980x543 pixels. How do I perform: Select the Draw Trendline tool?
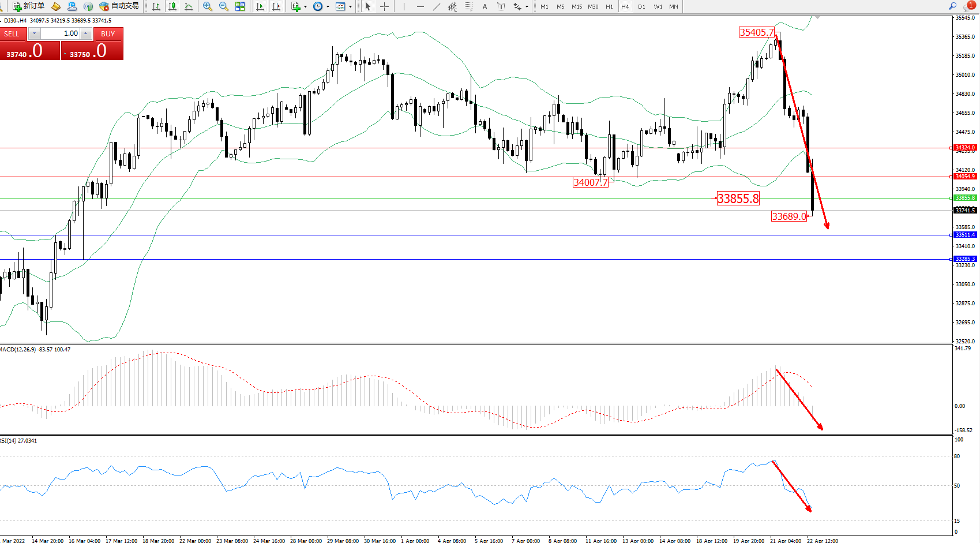coord(437,6)
